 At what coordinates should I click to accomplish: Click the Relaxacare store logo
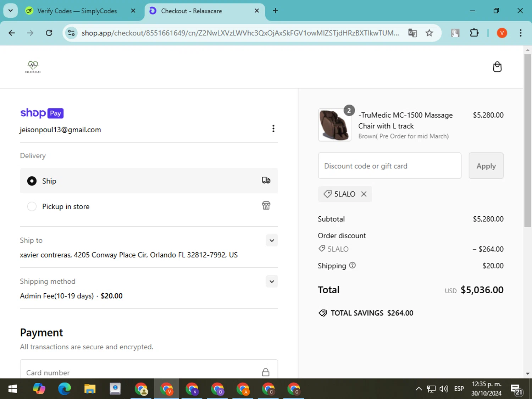coord(33,67)
